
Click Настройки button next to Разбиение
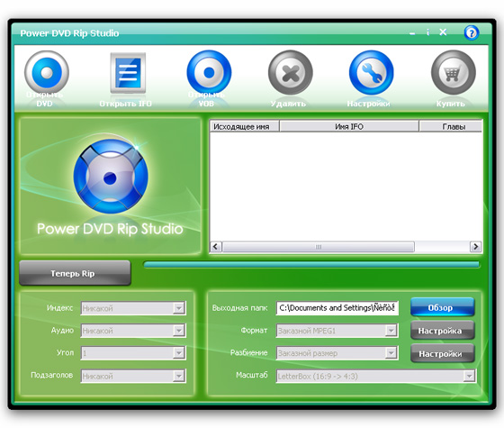coord(442,353)
